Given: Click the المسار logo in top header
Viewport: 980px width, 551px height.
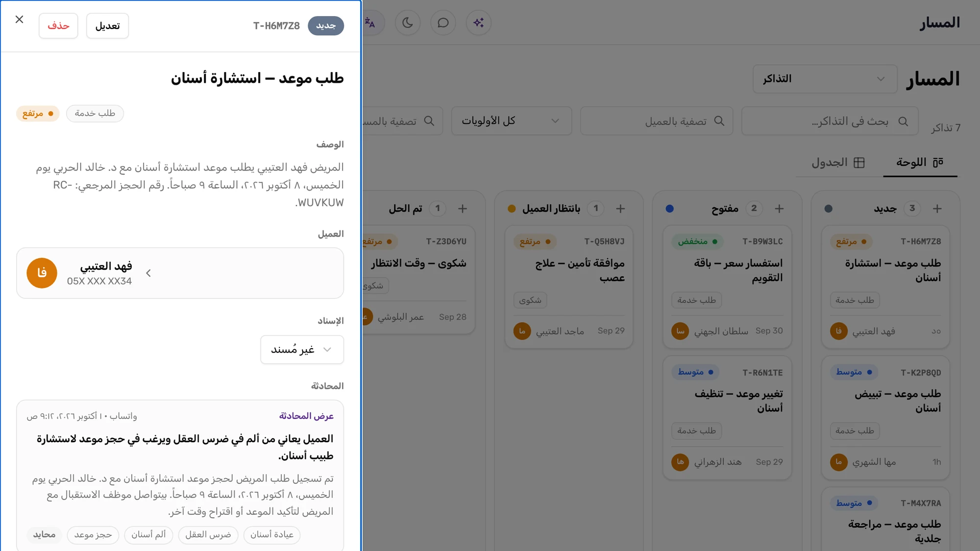Looking at the screenshot, I should [x=940, y=23].
